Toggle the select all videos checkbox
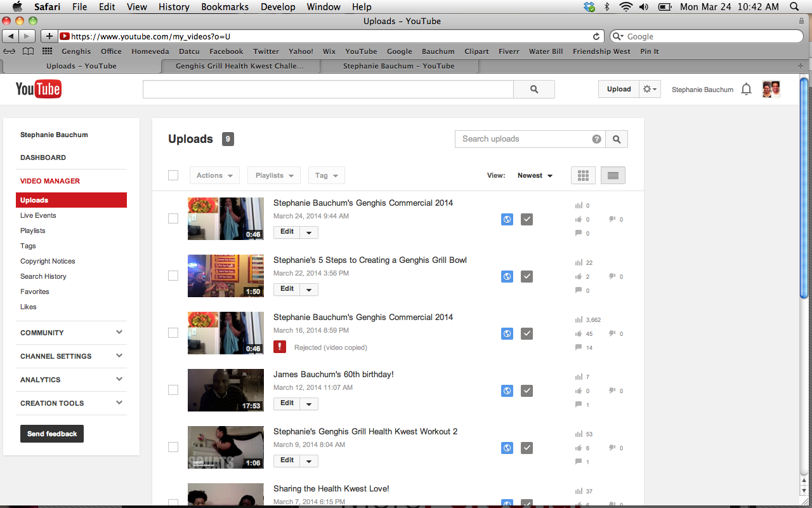The height and width of the screenshot is (508, 812). pos(173,175)
